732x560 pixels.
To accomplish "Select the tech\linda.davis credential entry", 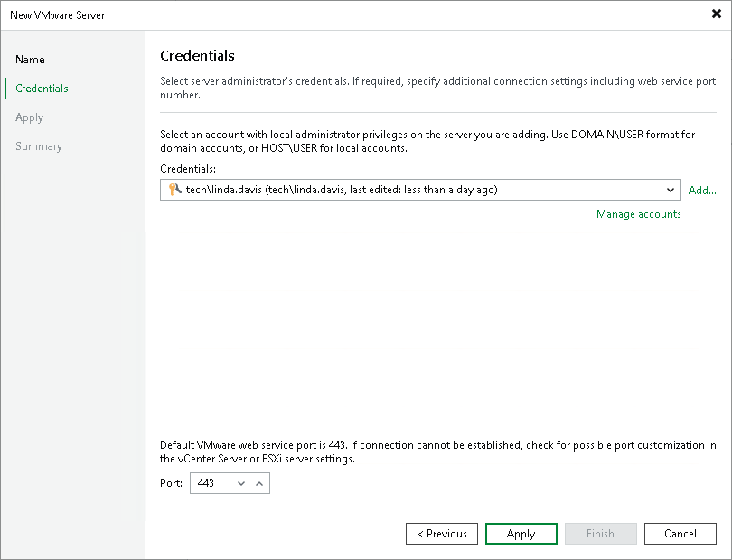I will [361, 190].
